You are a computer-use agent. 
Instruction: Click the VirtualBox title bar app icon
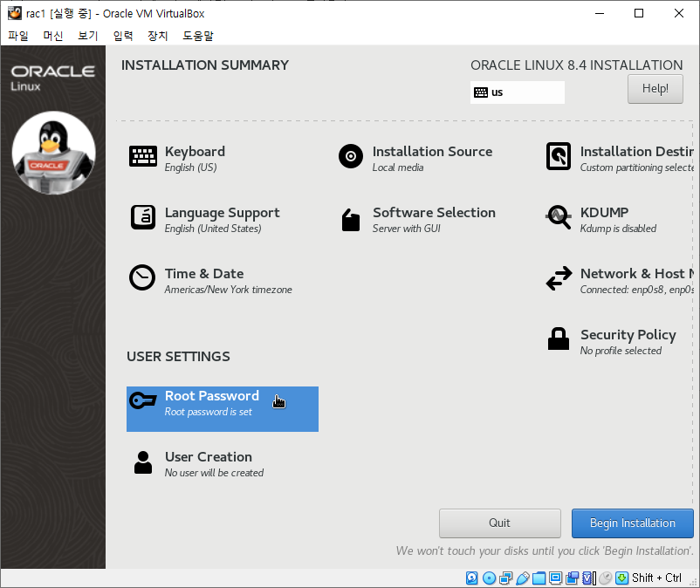coord(14,13)
